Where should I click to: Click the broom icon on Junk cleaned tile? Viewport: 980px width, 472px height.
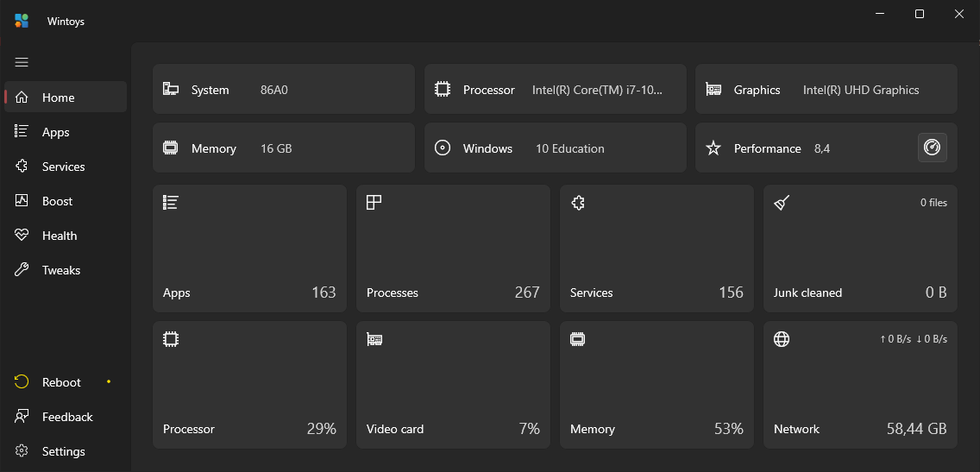click(782, 203)
